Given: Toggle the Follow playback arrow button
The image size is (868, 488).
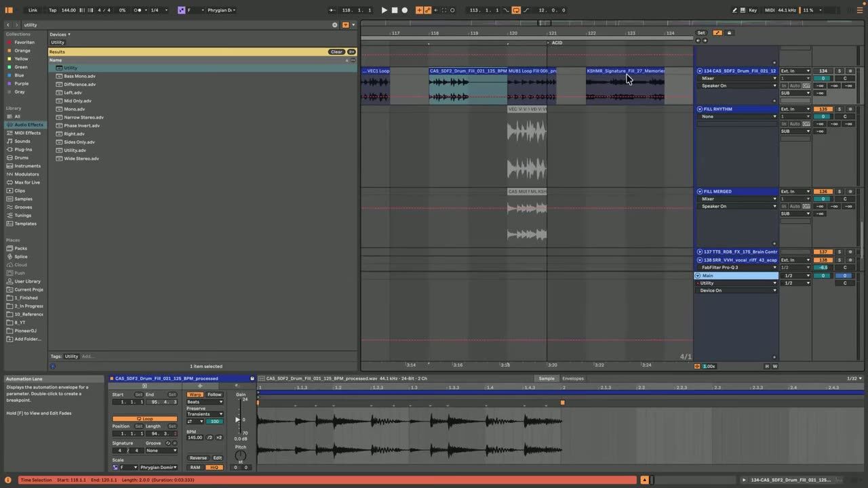Looking at the screenshot, I should (333, 10).
